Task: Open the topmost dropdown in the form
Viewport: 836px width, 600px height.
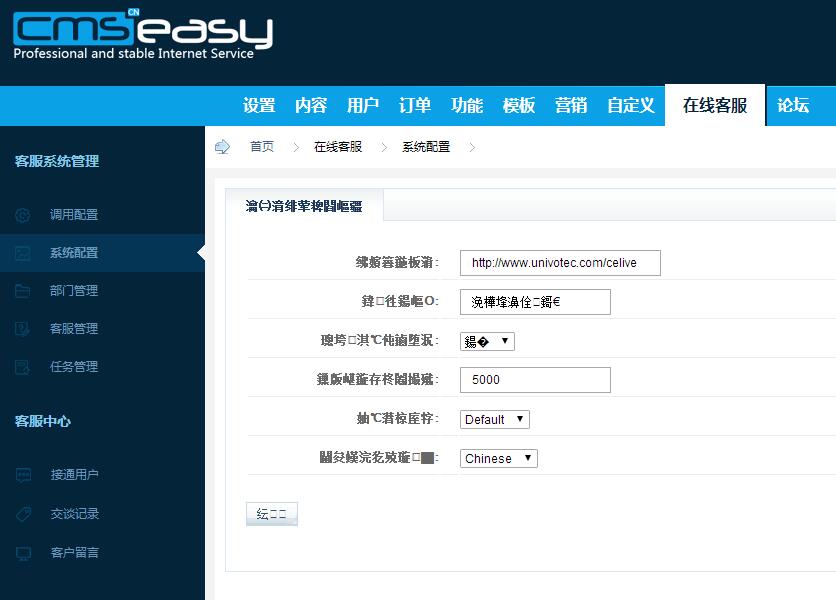Action: click(x=487, y=340)
